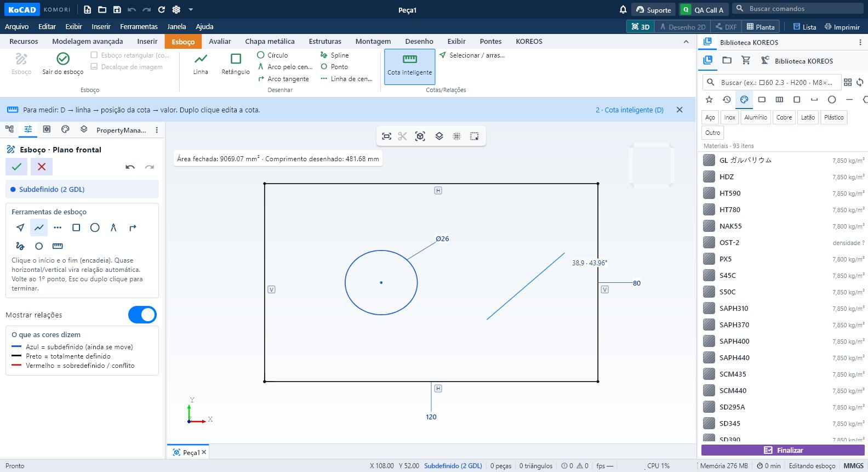
Task: Toggle Mostrar relações switch
Action: click(142, 315)
